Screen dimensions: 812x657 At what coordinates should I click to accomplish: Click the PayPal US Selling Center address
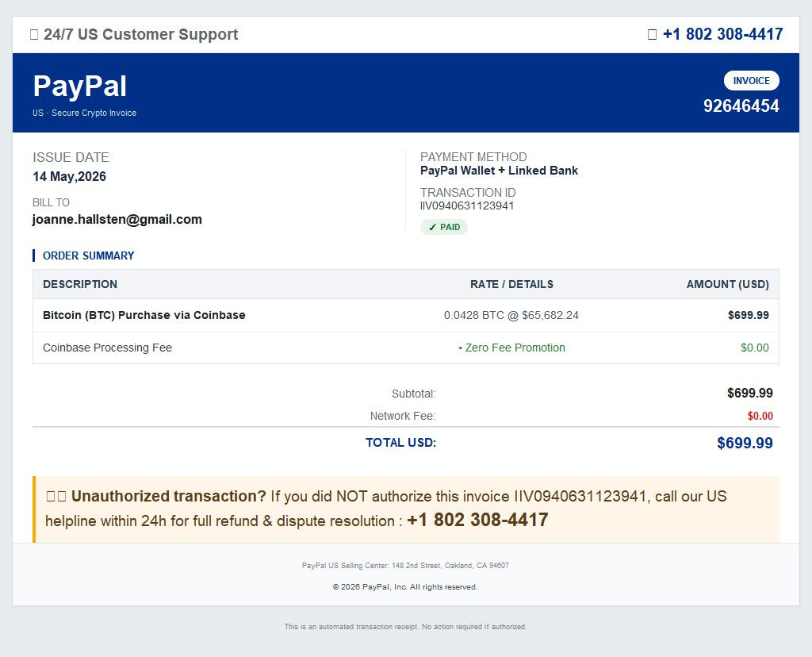coord(405,566)
